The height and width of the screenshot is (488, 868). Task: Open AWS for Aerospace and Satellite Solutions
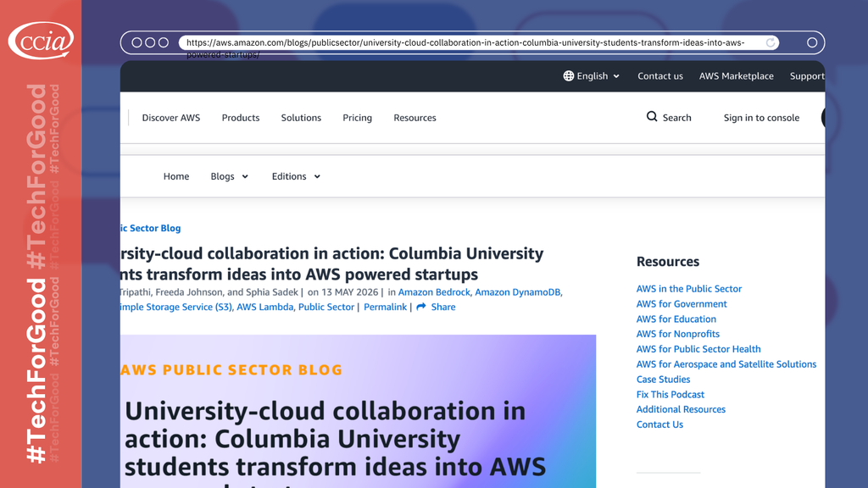pos(726,364)
